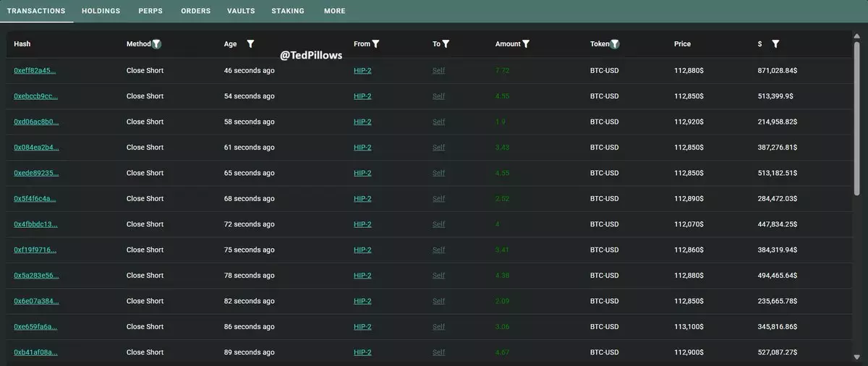Viewport: 868px width, 366px height.
Task: Open transaction hash 0xeff82a45
Action: tap(35, 71)
